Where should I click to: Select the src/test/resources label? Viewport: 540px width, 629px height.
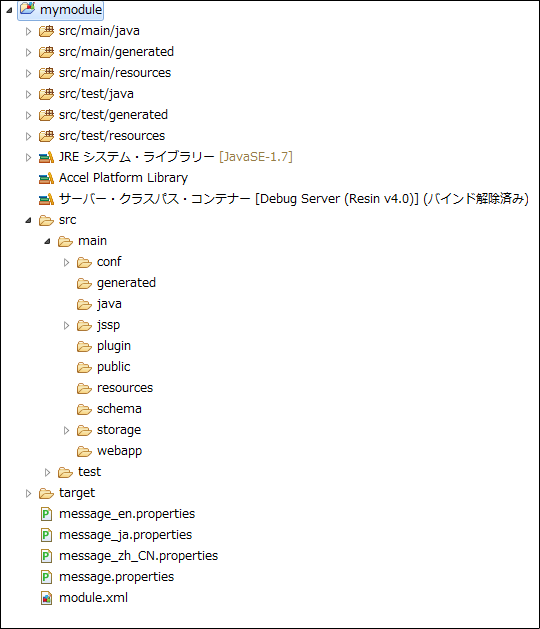click(112, 136)
